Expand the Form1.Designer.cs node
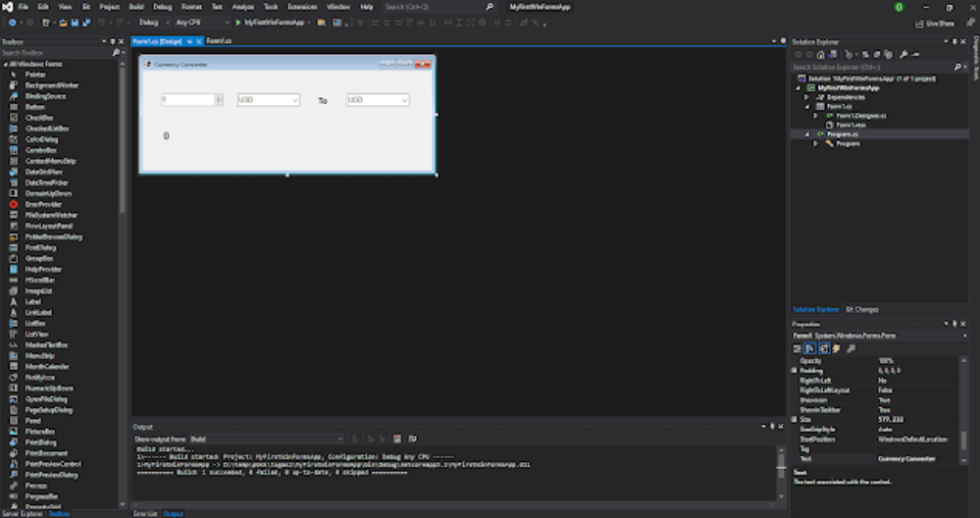This screenshot has height=518, width=980. click(815, 116)
